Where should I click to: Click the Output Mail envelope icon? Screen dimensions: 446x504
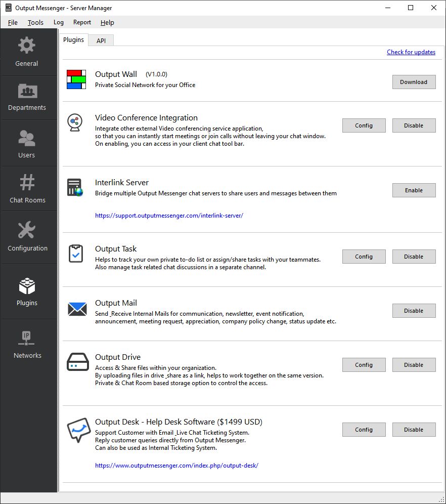(77, 309)
